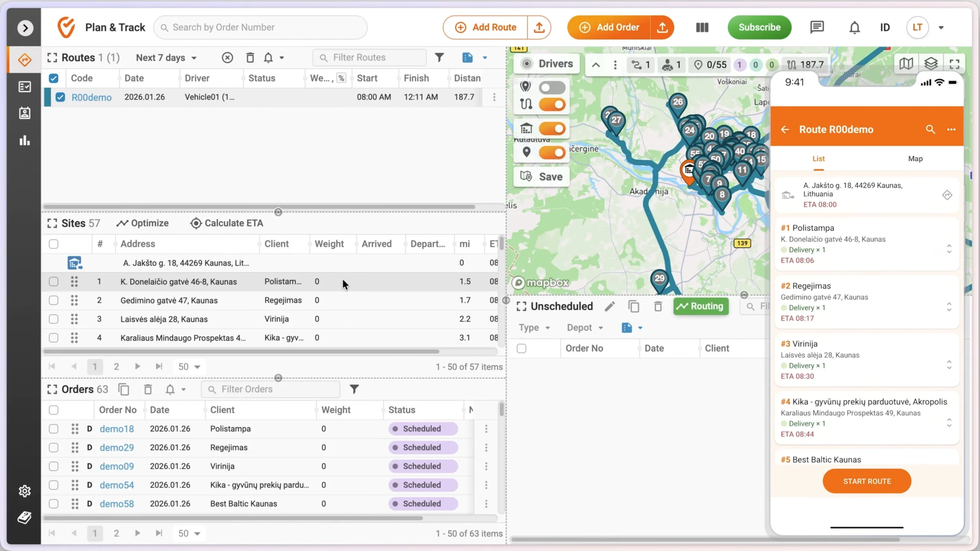Click the routes filter funnel icon

[439, 58]
